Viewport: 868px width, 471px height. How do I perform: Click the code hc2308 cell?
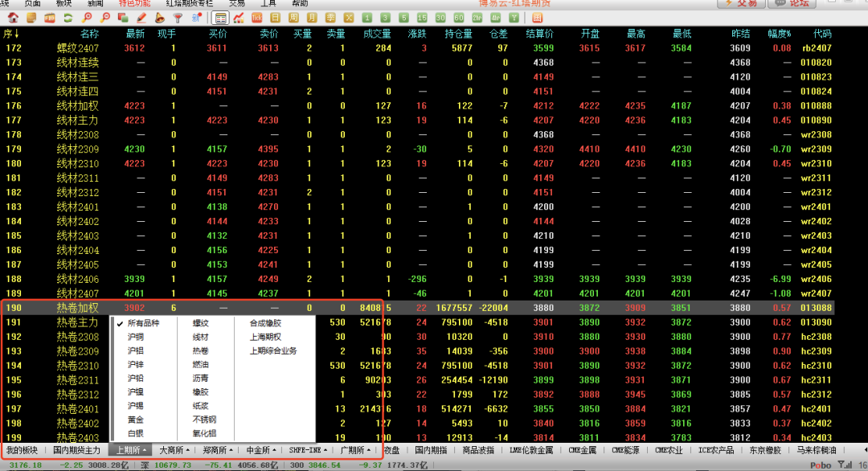(x=816, y=337)
